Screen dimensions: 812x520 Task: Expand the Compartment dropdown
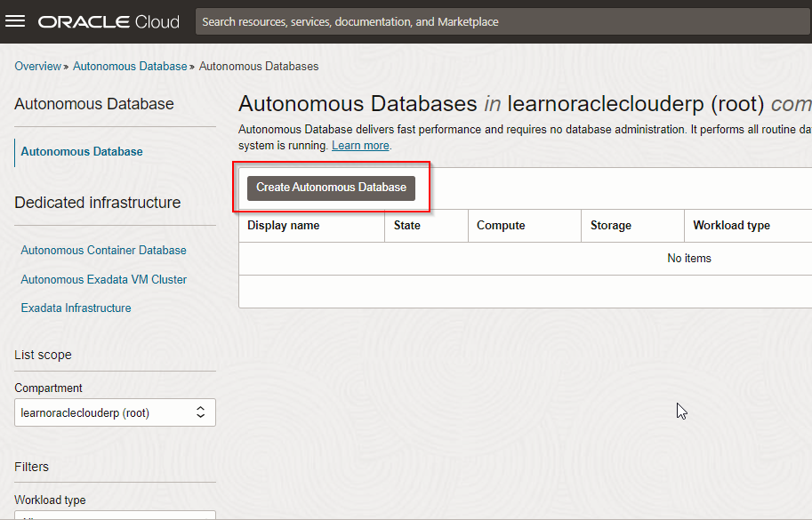(115, 412)
